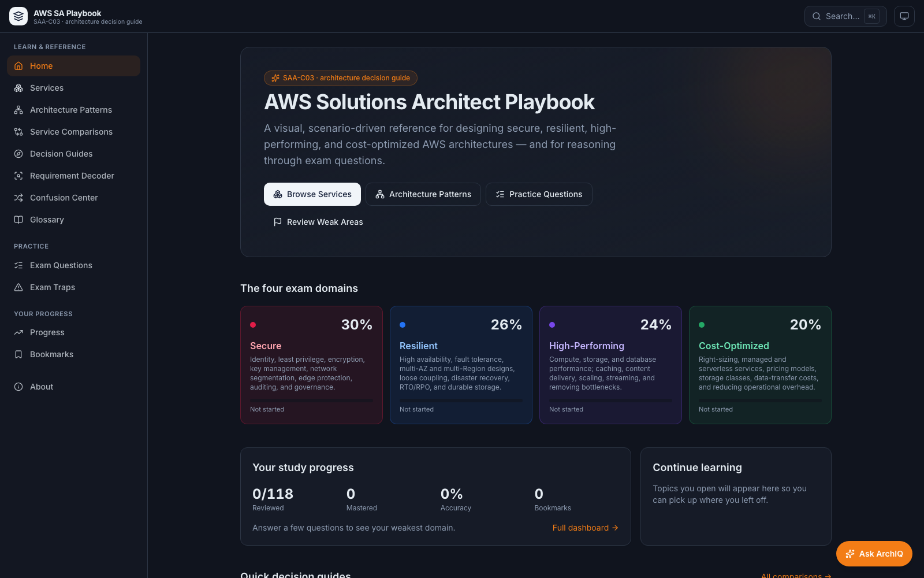Click the Architecture Patterns sidebar icon

(18, 110)
